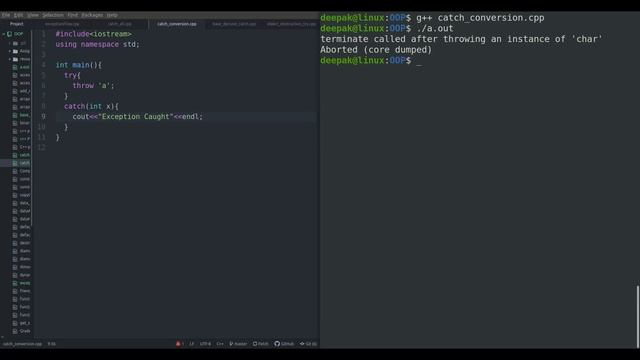The width and height of the screenshot is (640, 360).
Task: Open the Selection menu
Action: 53,15
